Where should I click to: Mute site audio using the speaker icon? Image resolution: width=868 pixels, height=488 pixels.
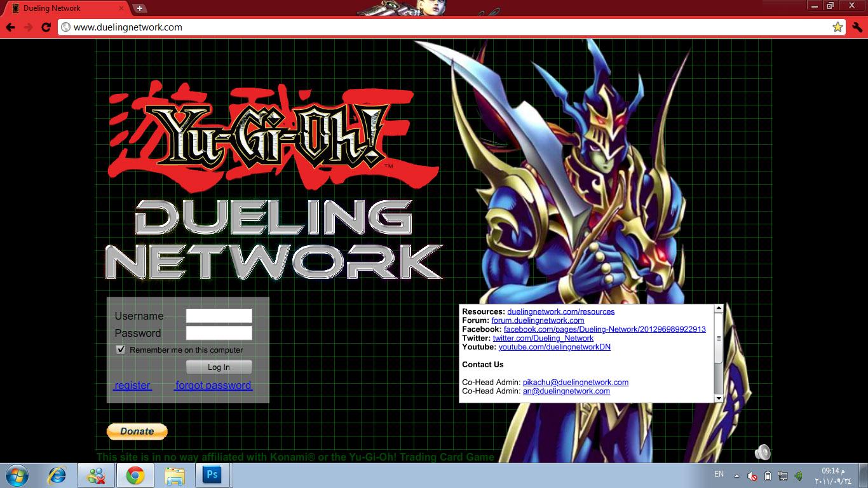coord(763,452)
